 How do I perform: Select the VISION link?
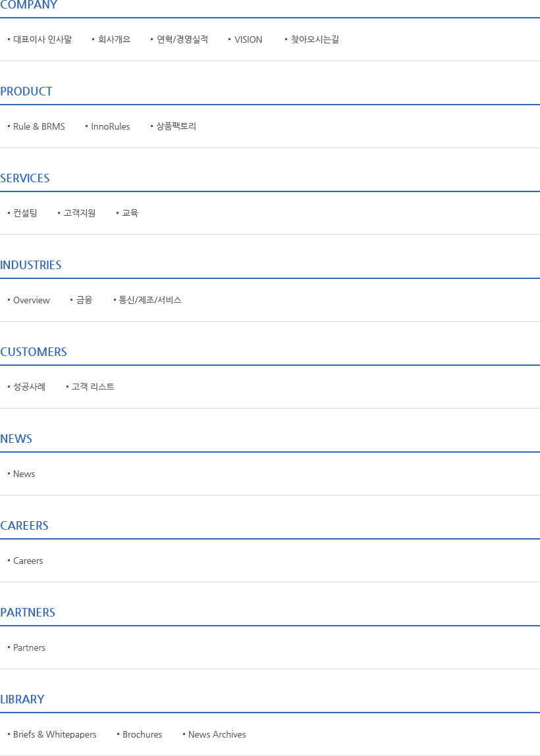248,39
